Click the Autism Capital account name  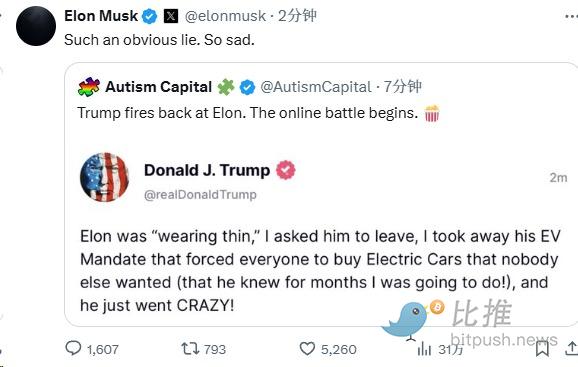159,87
